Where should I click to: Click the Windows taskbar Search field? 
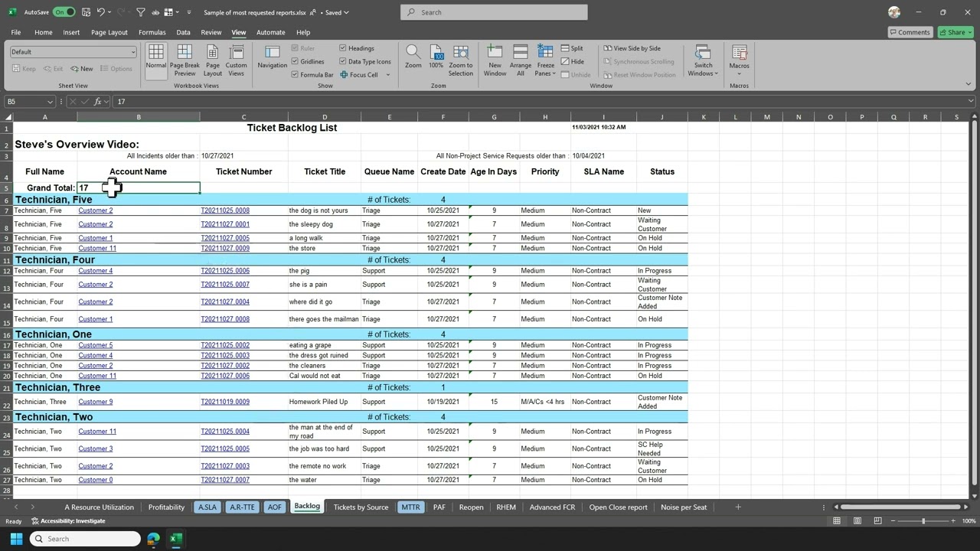[85, 539]
